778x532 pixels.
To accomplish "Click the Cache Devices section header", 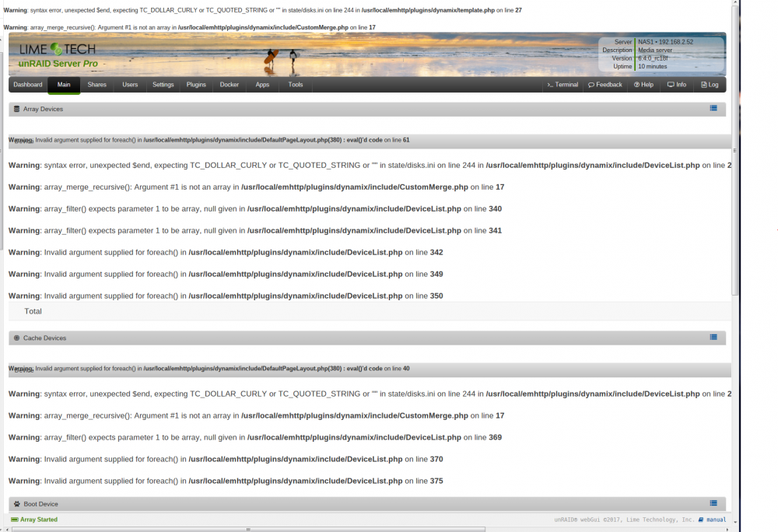I will click(367, 338).
